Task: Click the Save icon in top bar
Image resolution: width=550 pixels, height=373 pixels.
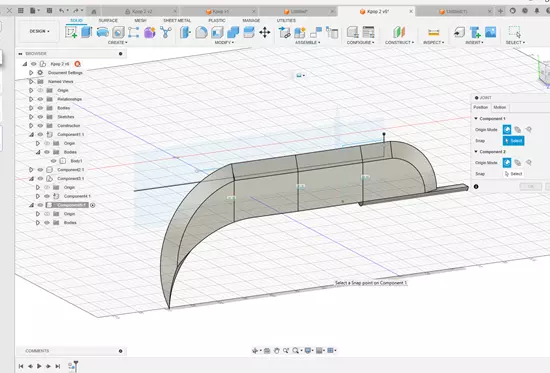Action: click(49, 11)
